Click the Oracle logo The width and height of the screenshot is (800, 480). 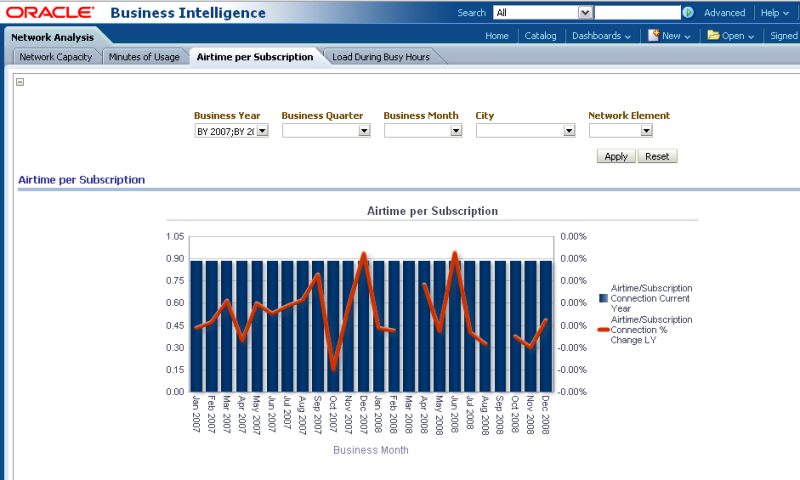pos(49,12)
